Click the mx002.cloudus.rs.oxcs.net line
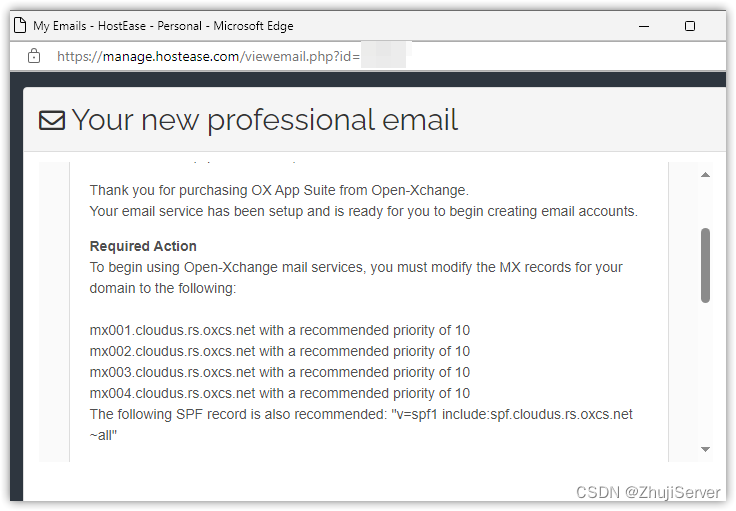Screen dimensions: 736x511 (280, 351)
